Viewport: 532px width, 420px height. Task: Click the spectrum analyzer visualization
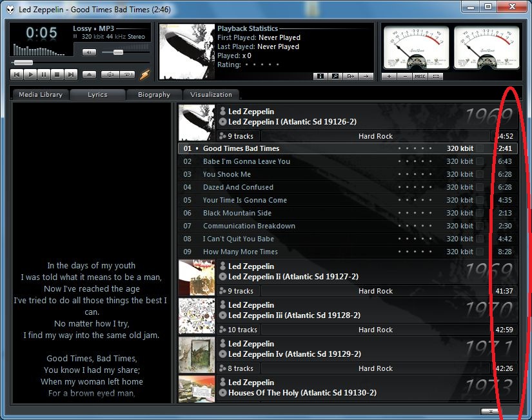[39, 51]
